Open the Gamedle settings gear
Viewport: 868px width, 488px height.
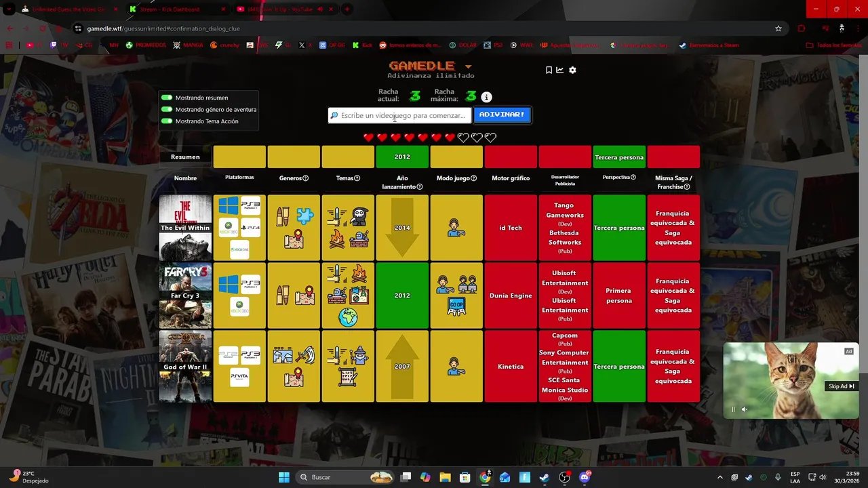(x=572, y=70)
